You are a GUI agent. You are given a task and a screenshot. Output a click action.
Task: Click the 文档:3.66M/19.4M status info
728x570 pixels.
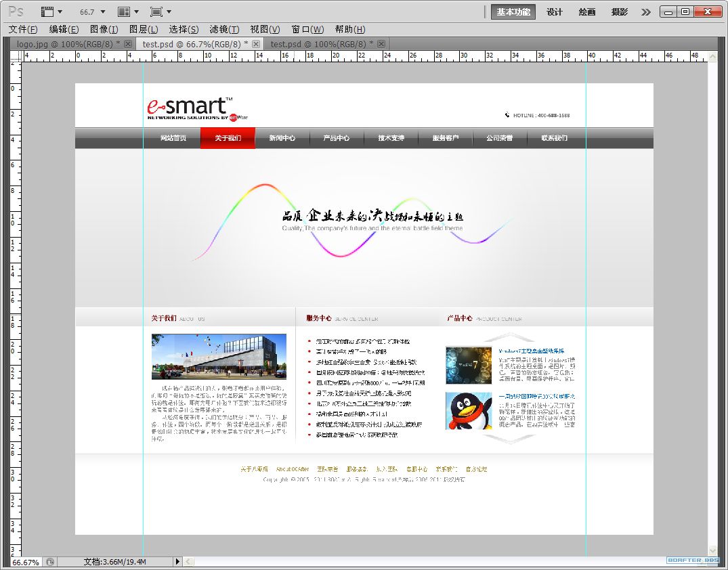(114, 562)
